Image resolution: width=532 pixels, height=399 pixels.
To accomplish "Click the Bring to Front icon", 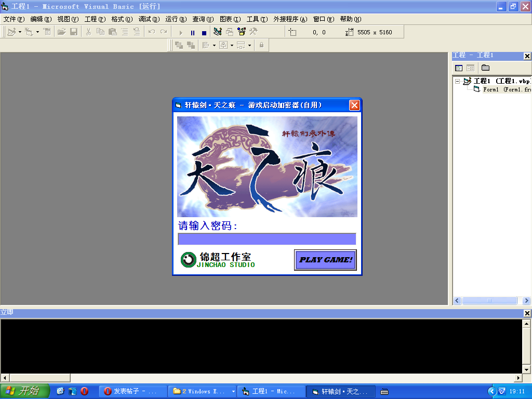I will click(179, 45).
